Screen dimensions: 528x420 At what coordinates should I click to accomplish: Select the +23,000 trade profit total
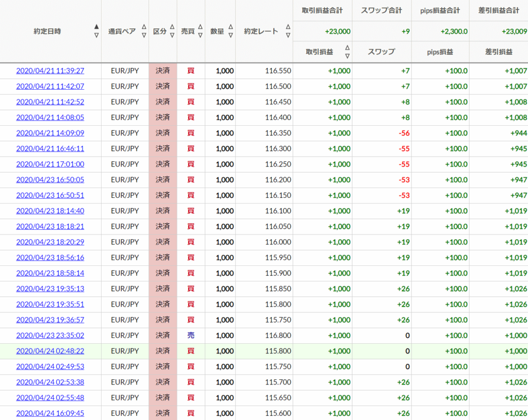[x=338, y=31]
